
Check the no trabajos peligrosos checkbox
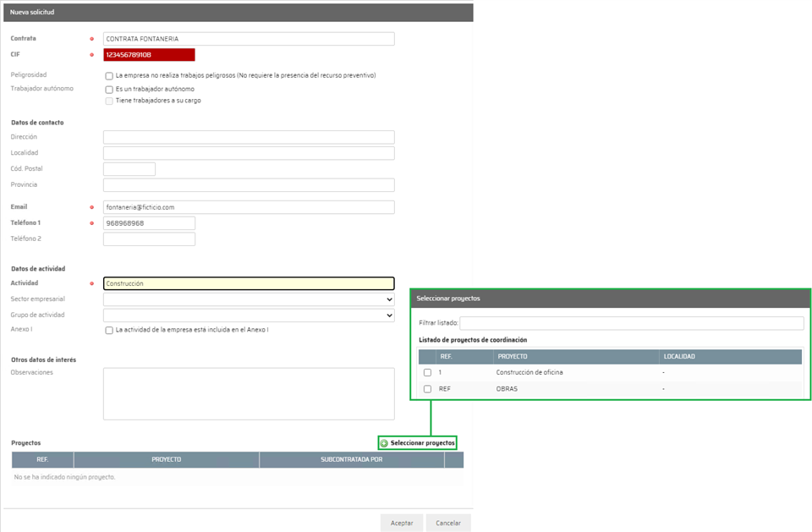(x=109, y=76)
